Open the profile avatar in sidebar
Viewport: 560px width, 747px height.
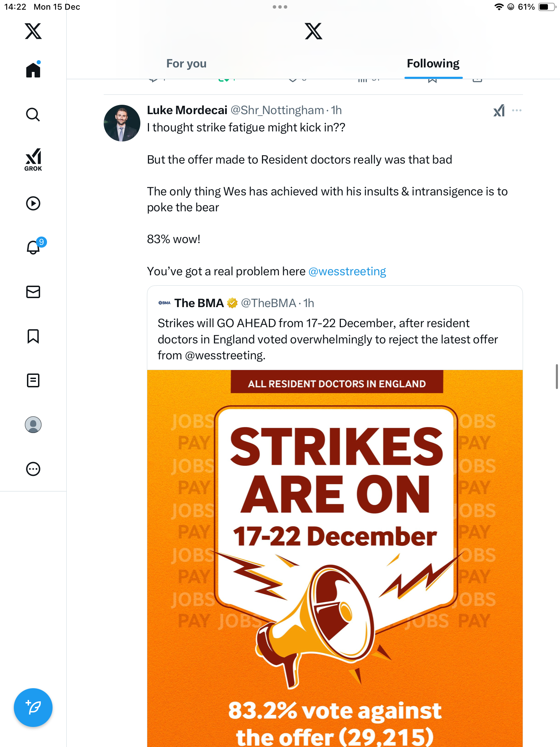point(33,425)
